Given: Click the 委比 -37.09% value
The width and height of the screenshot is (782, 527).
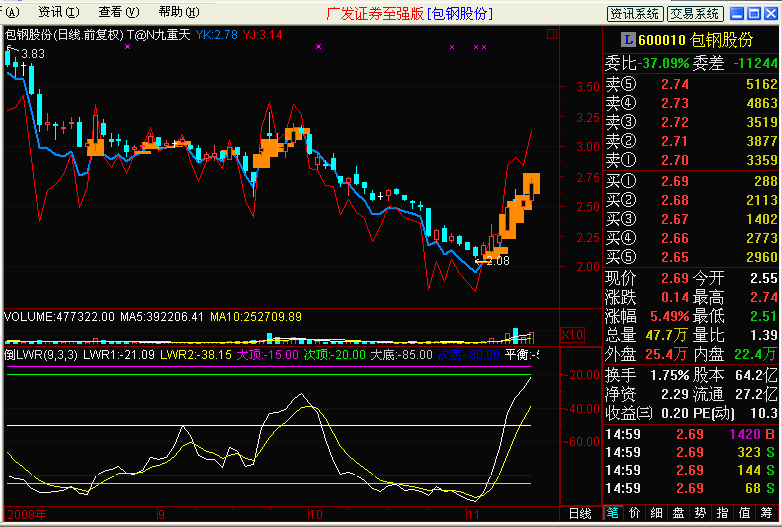Looking at the screenshot, I should click(x=663, y=63).
